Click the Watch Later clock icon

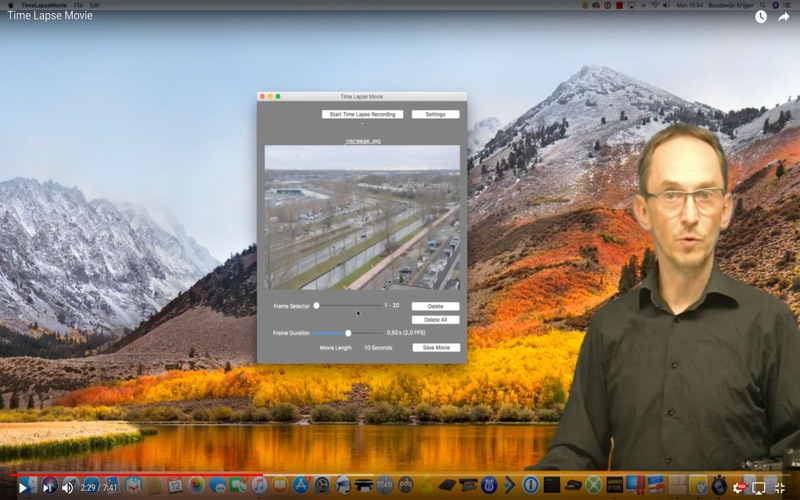761,17
